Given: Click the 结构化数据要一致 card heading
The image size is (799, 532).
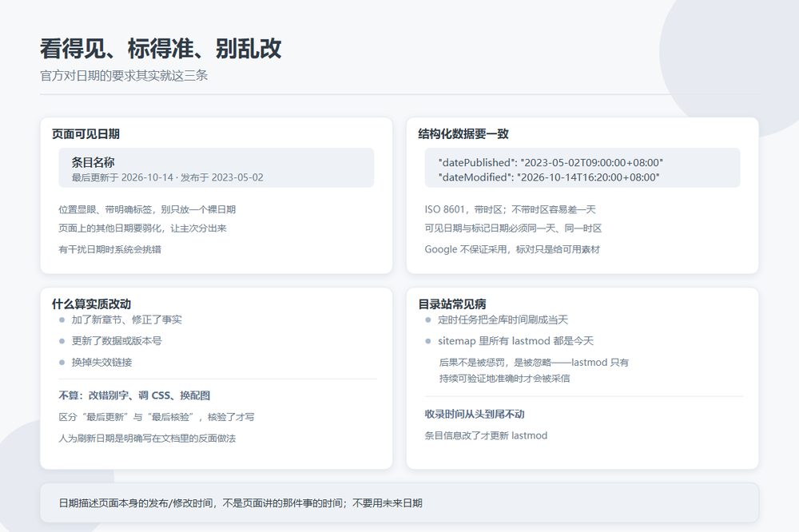Looking at the screenshot, I should point(463,134).
